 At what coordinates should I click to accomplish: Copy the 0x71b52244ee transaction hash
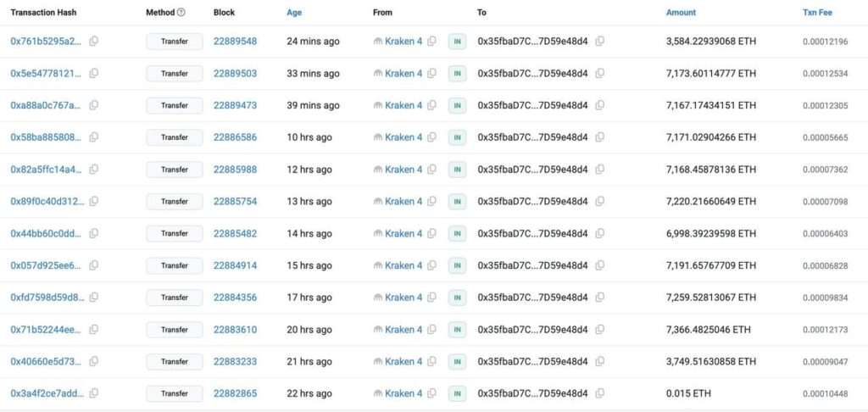point(94,330)
